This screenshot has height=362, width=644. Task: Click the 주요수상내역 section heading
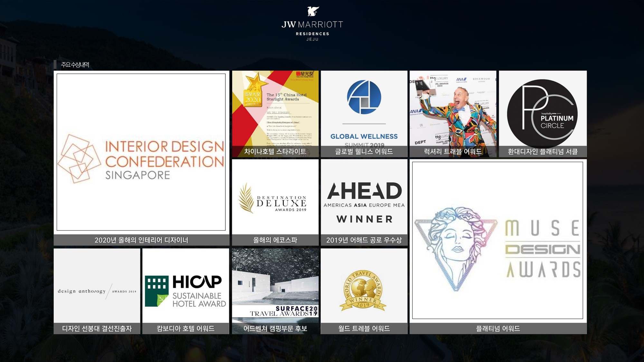[75, 65]
